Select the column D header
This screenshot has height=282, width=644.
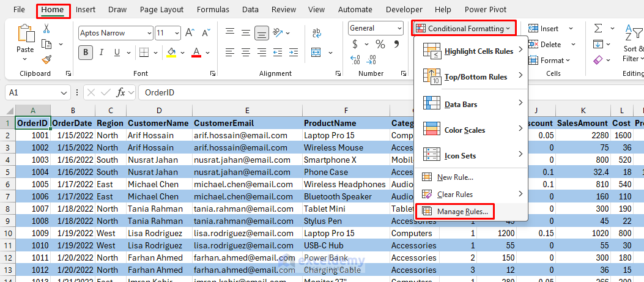tap(159, 110)
